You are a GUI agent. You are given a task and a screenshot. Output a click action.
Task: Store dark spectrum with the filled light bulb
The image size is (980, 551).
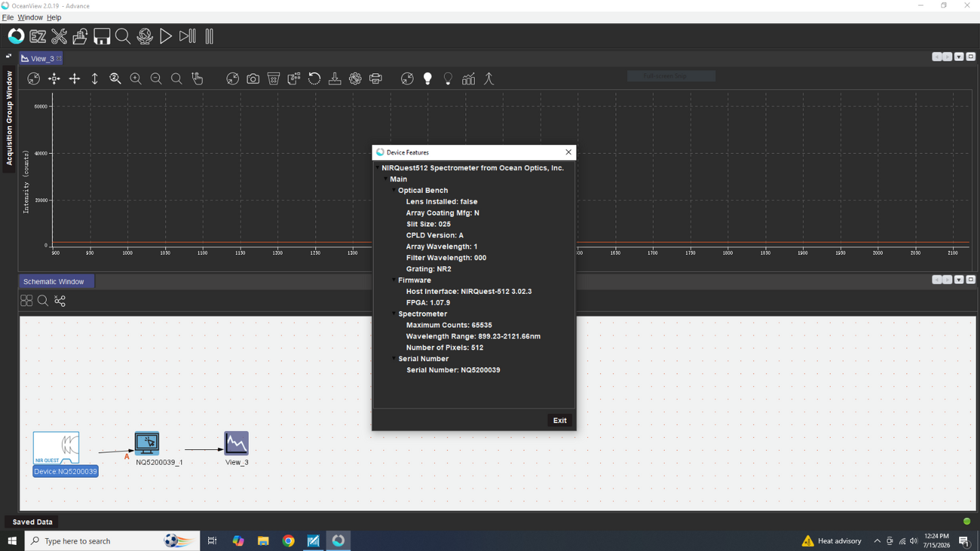click(x=427, y=79)
